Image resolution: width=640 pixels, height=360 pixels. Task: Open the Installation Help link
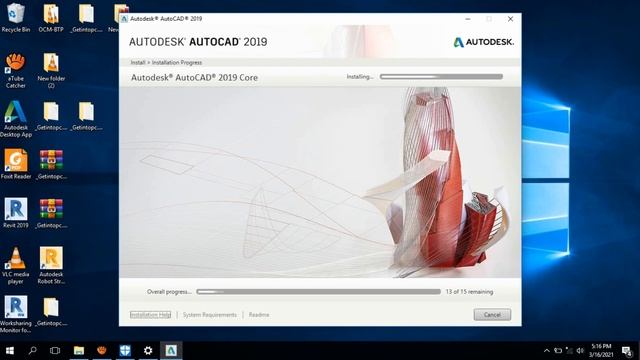pos(151,315)
